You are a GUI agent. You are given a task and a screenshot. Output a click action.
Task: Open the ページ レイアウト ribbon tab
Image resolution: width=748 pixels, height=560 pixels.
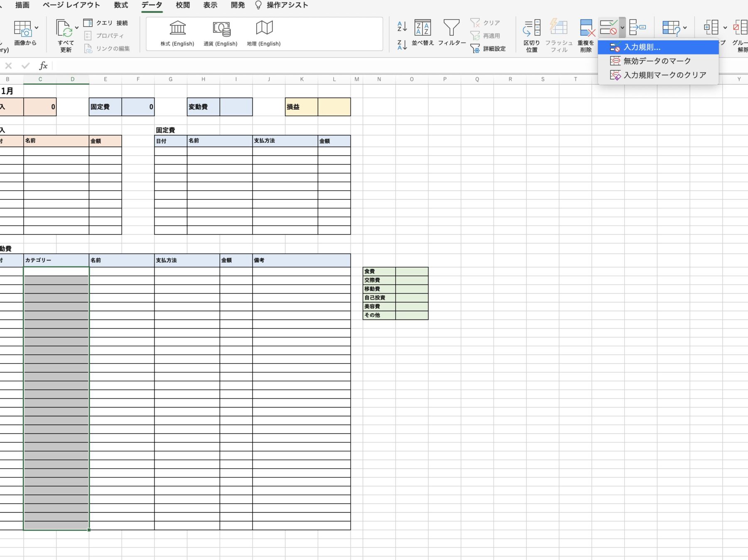[x=71, y=5]
